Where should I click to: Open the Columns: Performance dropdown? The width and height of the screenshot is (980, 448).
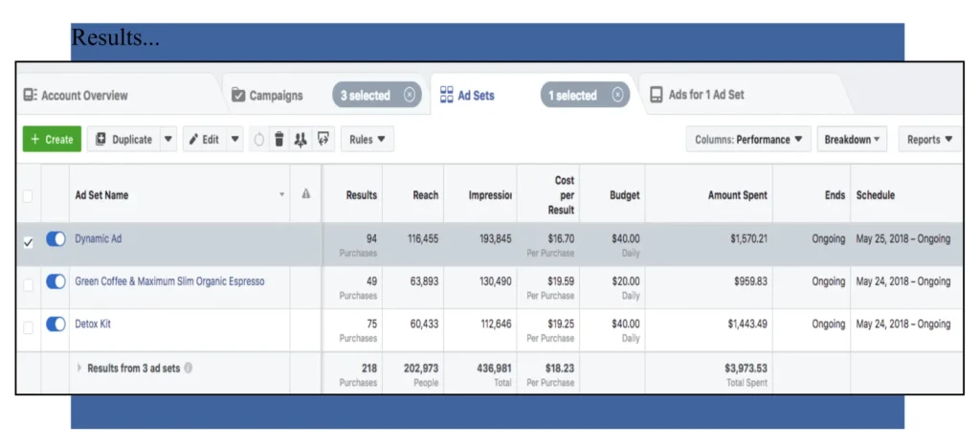748,140
